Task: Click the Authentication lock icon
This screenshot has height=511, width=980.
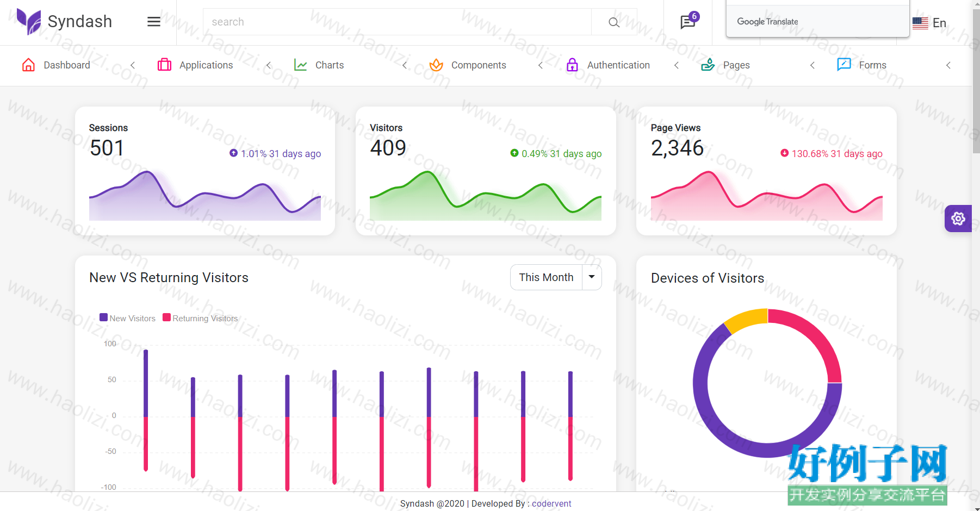Action: click(x=572, y=65)
